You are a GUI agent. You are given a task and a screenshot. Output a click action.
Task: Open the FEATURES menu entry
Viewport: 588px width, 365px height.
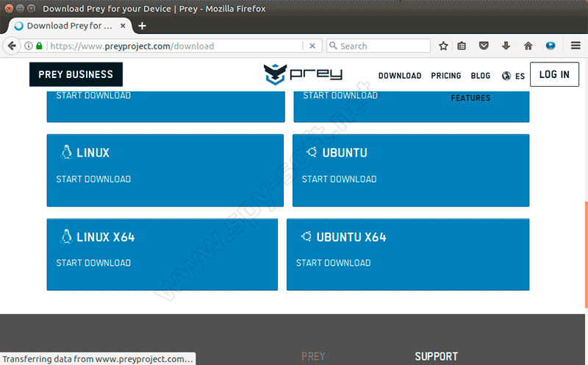470,98
